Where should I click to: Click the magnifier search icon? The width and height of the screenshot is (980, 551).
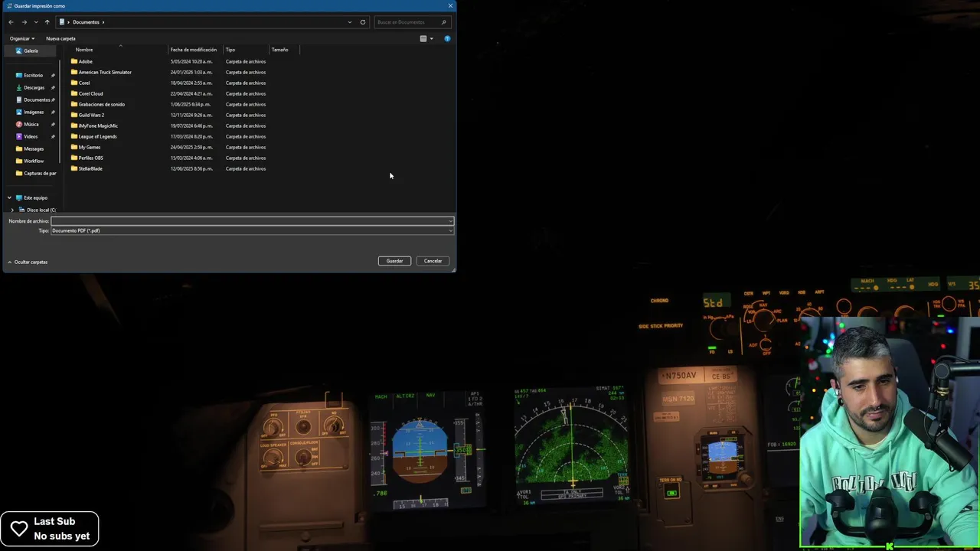tap(444, 22)
